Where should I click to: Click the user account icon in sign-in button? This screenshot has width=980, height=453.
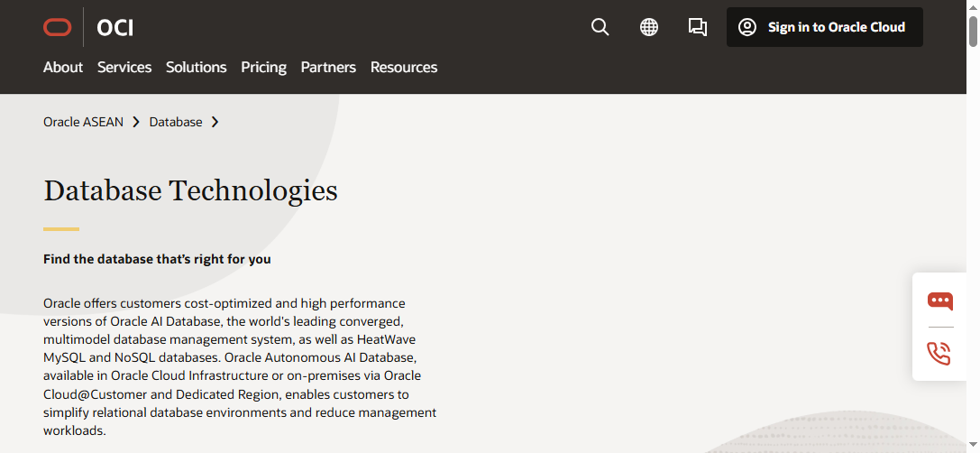[x=747, y=27]
